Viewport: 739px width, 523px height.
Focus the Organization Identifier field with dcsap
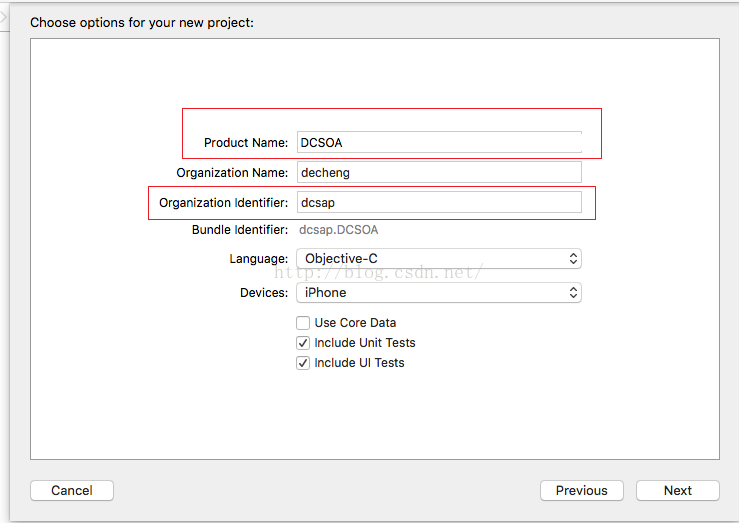(x=439, y=203)
